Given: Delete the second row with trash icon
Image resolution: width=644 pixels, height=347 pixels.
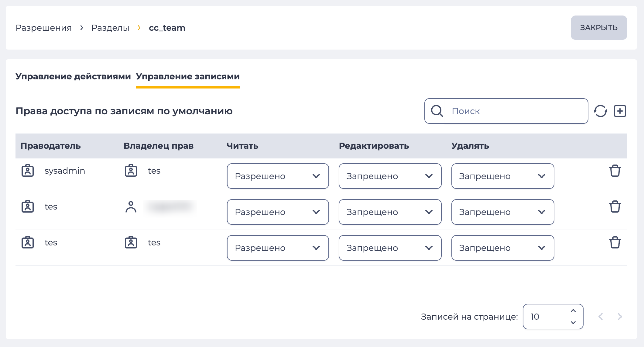Looking at the screenshot, I should [x=615, y=206].
